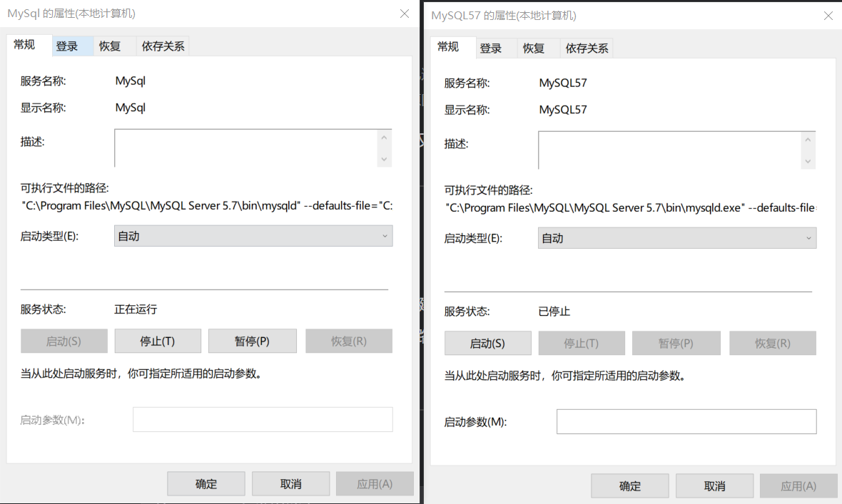
Task: Confirm with 确定 in MySQL57 window
Action: tap(630, 485)
